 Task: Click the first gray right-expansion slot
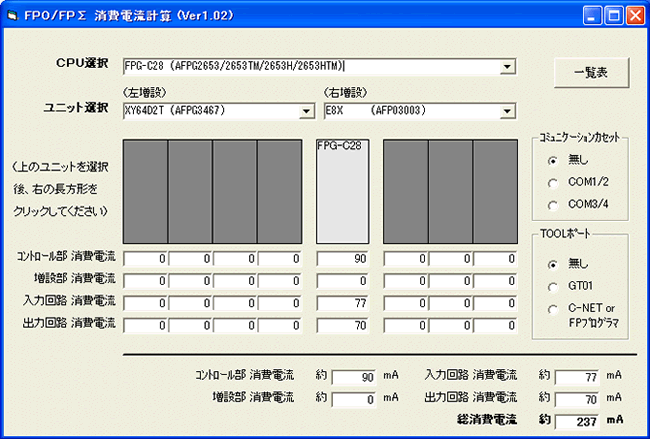pyautogui.click(x=405, y=190)
